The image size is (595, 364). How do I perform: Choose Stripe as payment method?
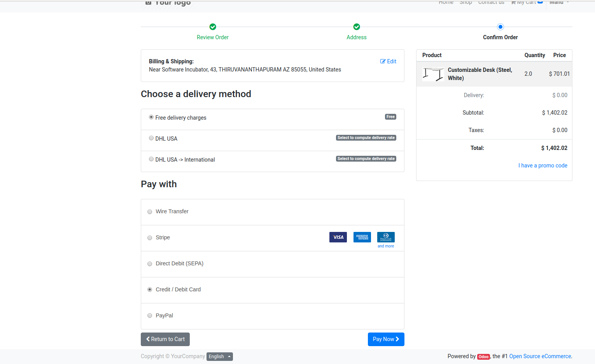150,238
